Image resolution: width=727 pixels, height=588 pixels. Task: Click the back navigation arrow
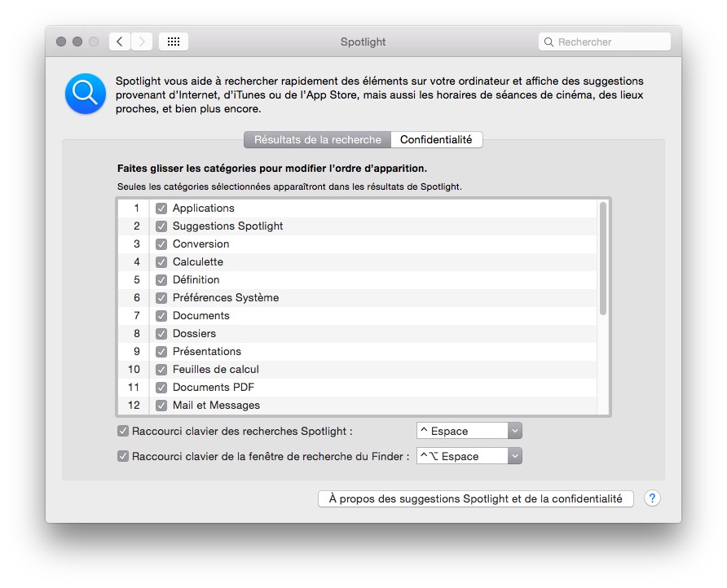(x=120, y=42)
